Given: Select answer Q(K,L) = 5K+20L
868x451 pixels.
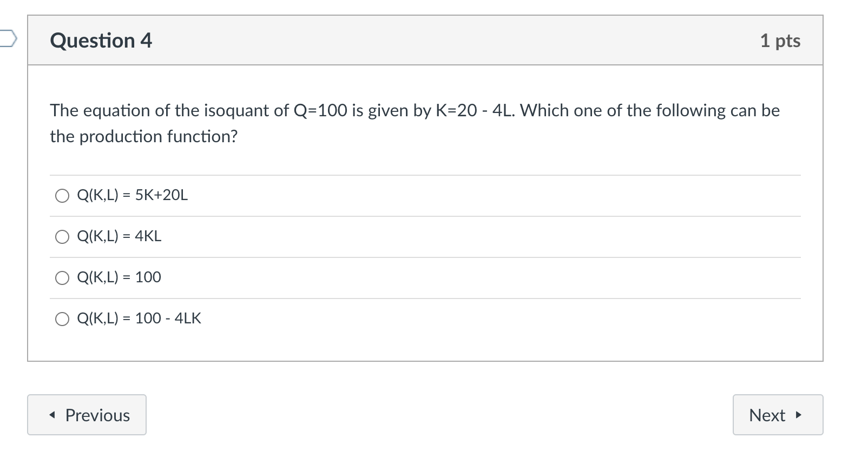Looking at the screenshot, I should (x=132, y=195).
